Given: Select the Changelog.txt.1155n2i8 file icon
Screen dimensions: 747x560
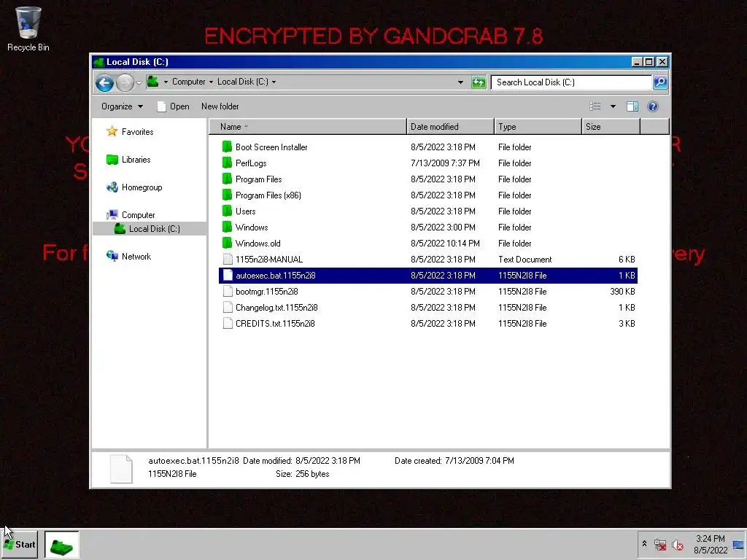Looking at the screenshot, I should click(228, 307).
